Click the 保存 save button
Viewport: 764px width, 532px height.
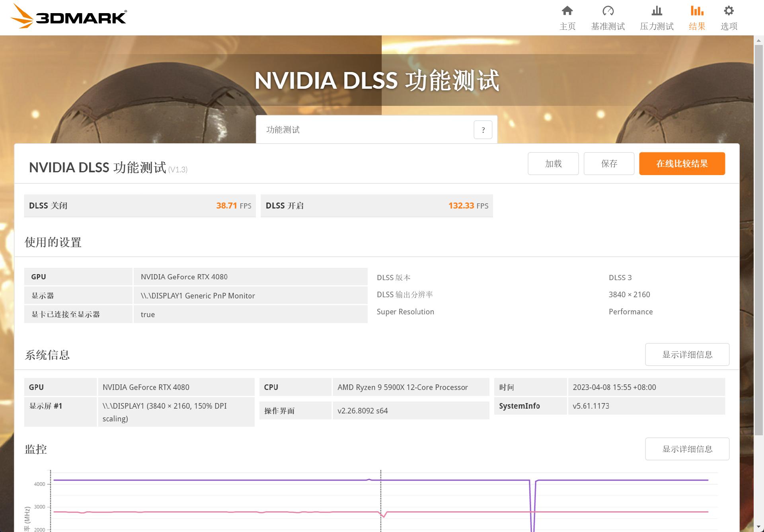click(609, 163)
